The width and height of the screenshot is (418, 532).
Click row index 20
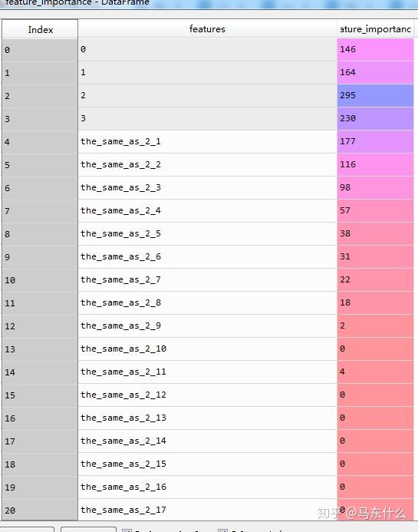(40, 510)
